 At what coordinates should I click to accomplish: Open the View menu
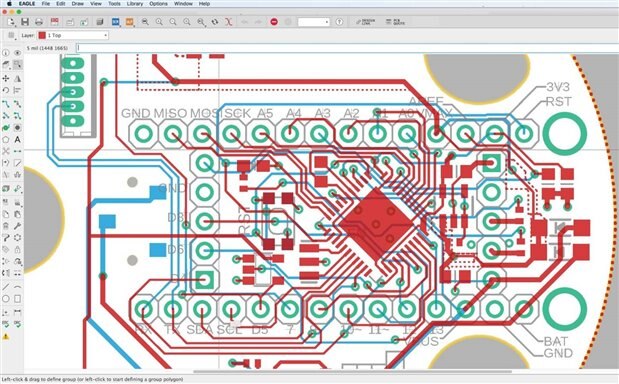click(96, 4)
